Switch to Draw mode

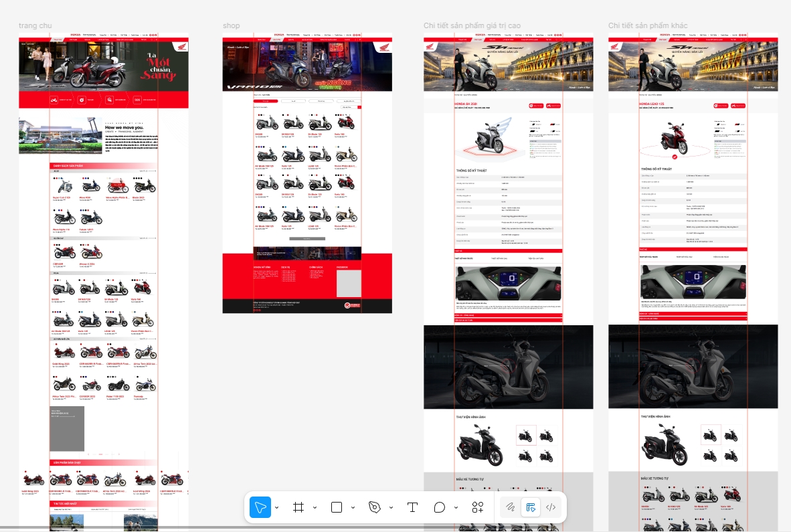click(x=510, y=507)
